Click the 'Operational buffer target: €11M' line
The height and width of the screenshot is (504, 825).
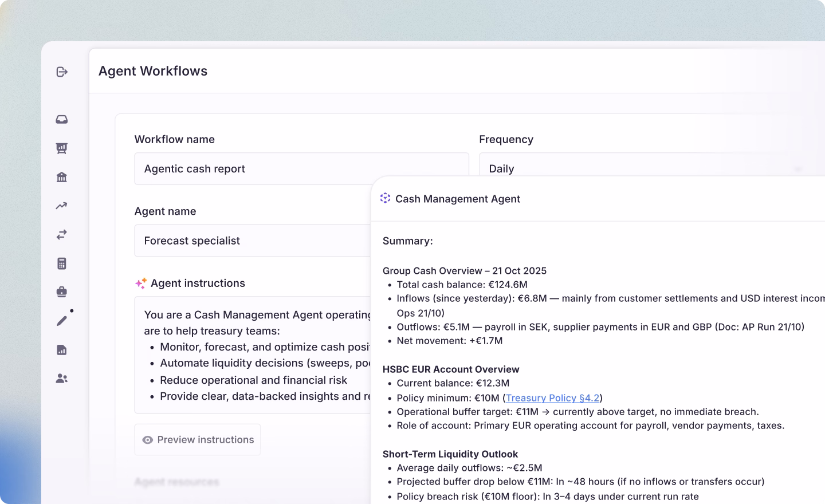click(577, 412)
